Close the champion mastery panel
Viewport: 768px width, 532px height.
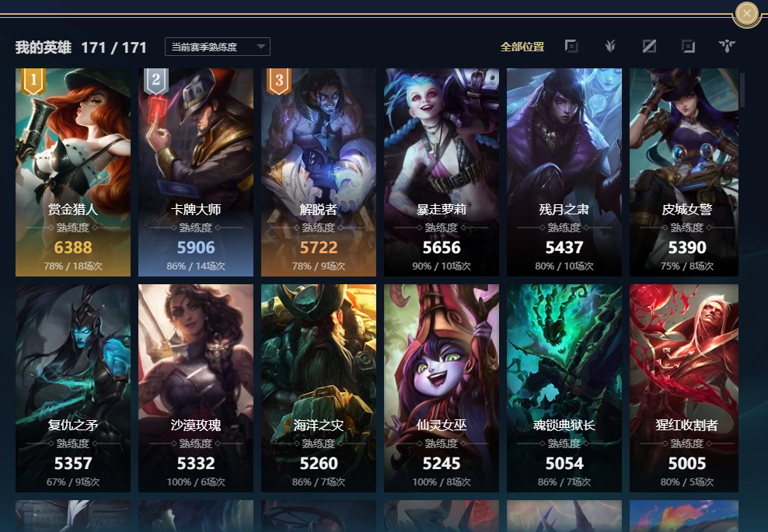pyautogui.click(x=746, y=13)
